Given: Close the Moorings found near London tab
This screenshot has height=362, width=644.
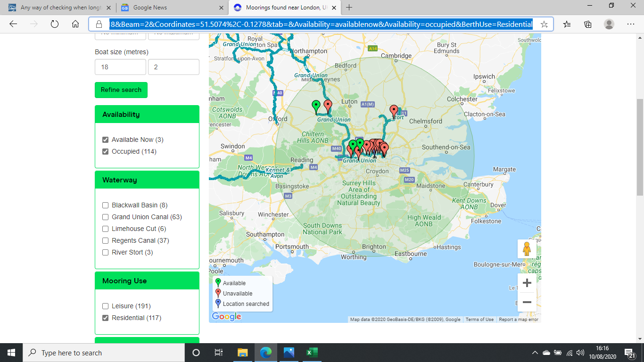Looking at the screenshot, I should [333, 8].
